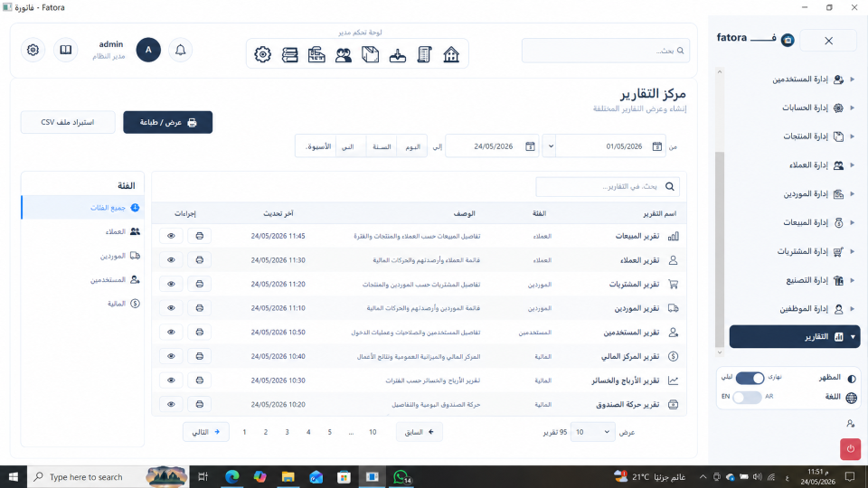Open the gear icon in the admin toolbar
Image resolution: width=868 pixels, height=488 pixels.
[x=262, y=54]
